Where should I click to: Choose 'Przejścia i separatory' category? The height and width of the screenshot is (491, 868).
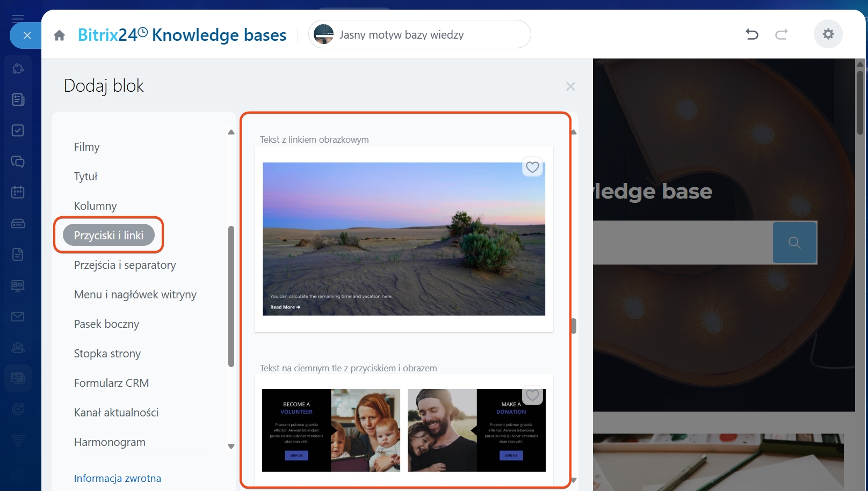[125, 265]
